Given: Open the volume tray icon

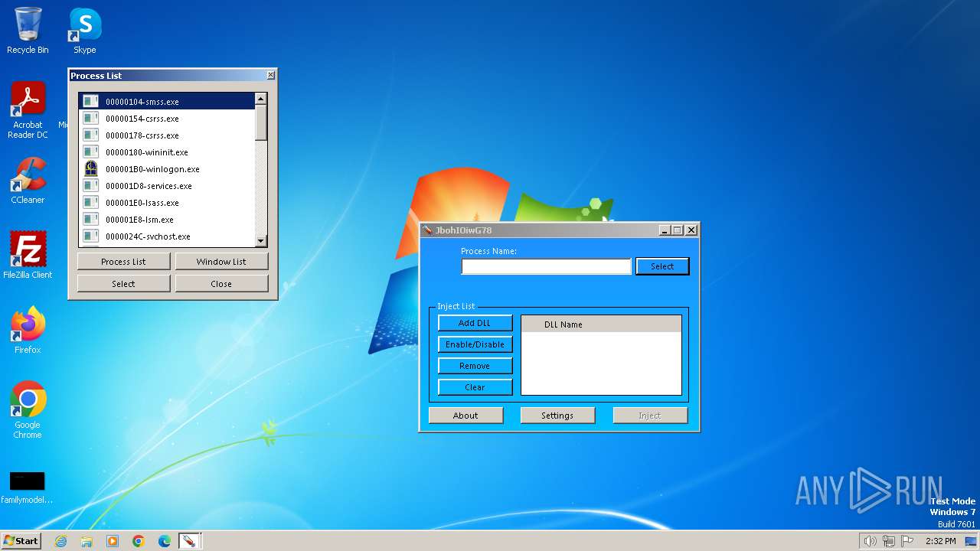Looking at the screenshot, I should pyautogui.click(x=871, y=541).
